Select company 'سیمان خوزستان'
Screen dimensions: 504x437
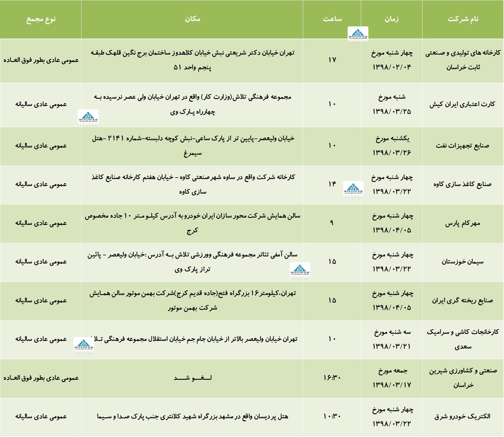463,262
